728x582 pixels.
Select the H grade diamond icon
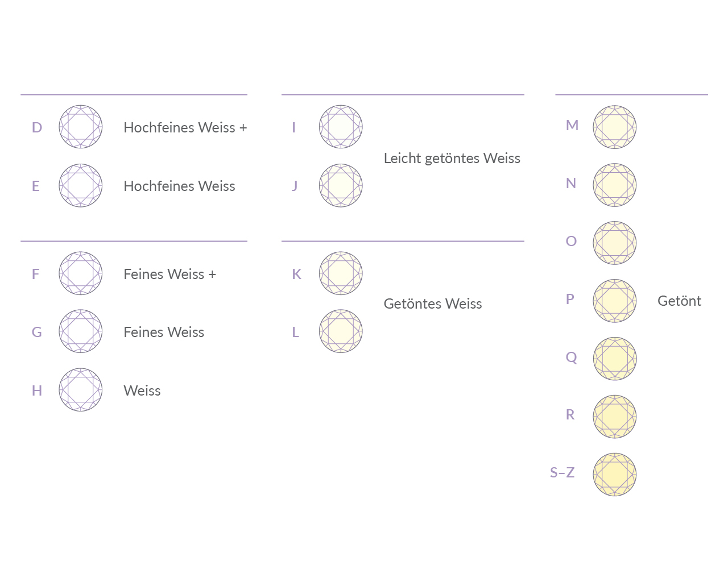tap(81, 390)
